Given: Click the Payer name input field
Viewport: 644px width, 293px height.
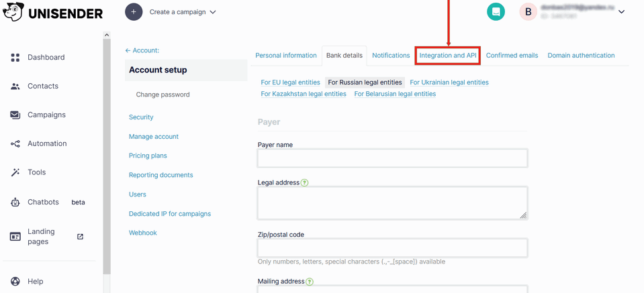Looking at the screenshot, I should (392, 158).
